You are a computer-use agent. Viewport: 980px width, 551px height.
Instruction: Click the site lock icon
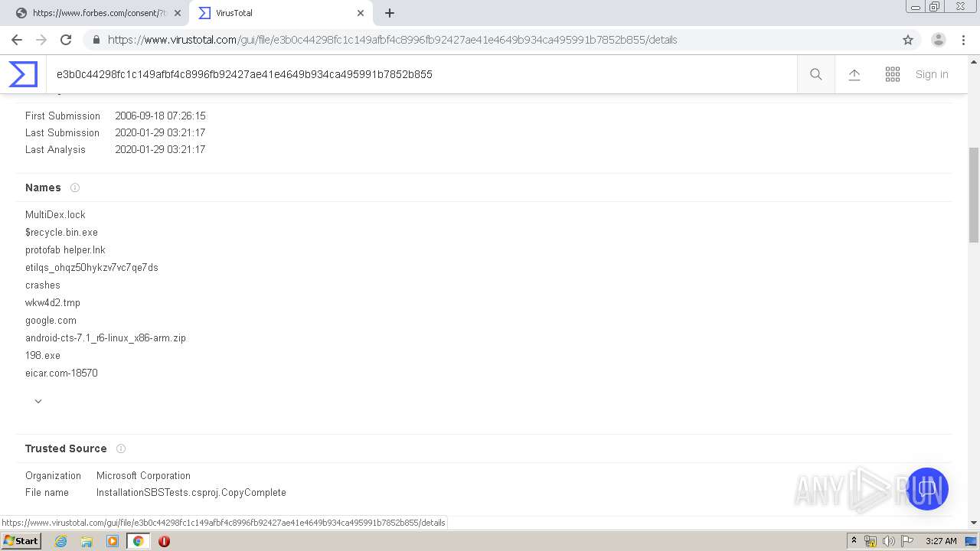coord(96,40)
